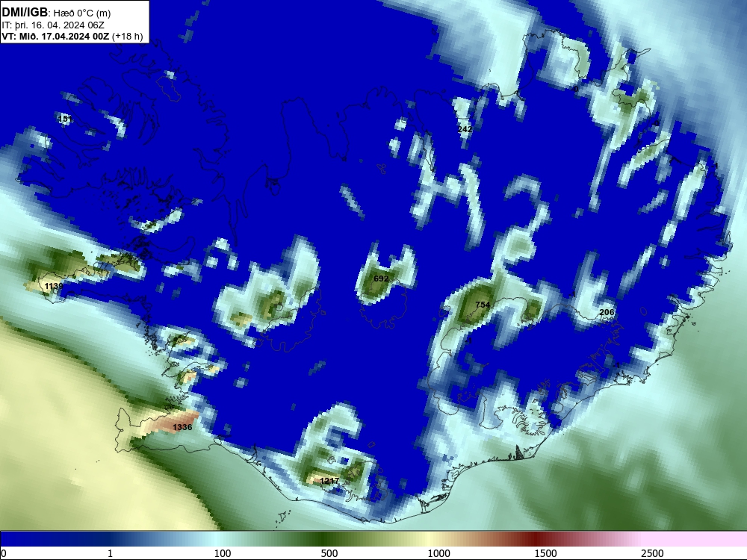Click the init time line 'IT: þri. 16. 04. 2024 06Z'
The height and width of the screenshot is (560, 747).
point(53,25)
